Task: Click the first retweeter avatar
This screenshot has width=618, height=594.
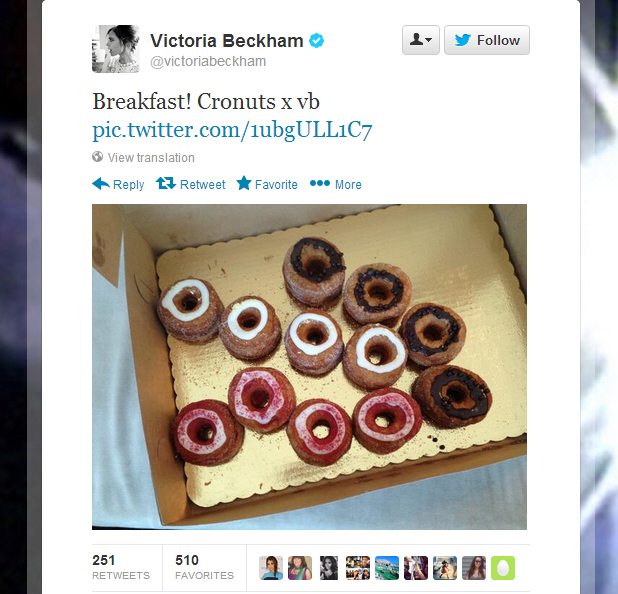Action: pos(271,568)
